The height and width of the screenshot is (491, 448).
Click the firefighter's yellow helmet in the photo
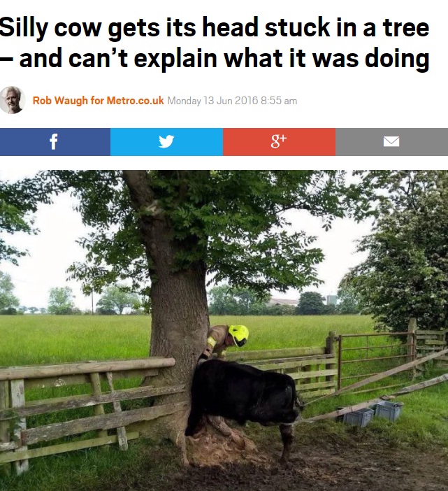tap(239, 335)
